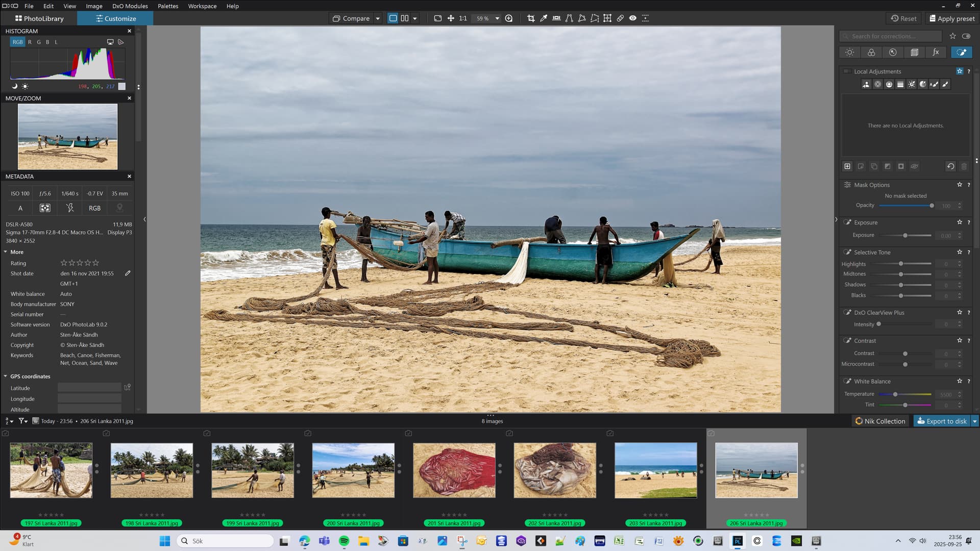Adjust the Temperature white balance slider
The width and height of the screenshot is (980, 551).
pos(905,394)
